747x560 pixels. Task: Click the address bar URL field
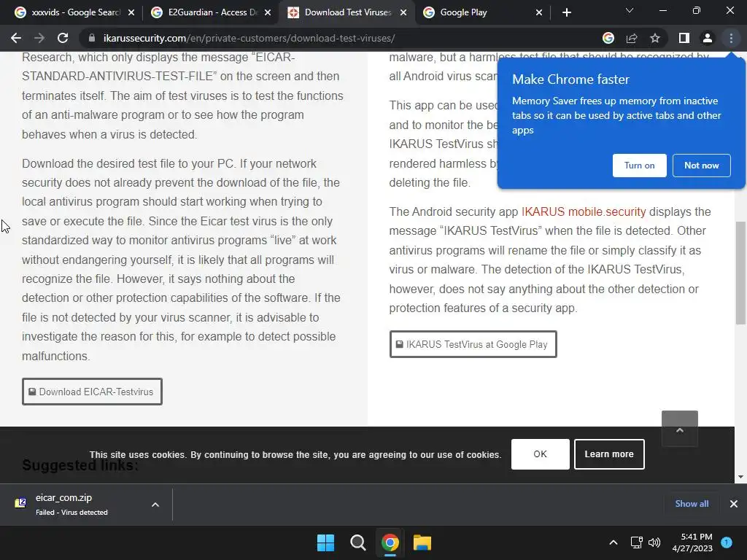[x=343, y=38]
